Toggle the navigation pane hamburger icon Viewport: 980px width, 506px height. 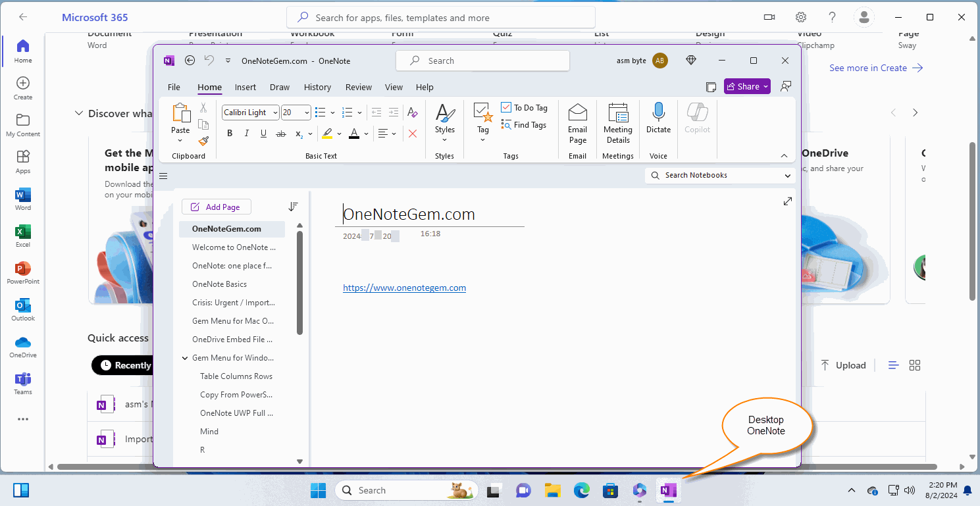164,176
